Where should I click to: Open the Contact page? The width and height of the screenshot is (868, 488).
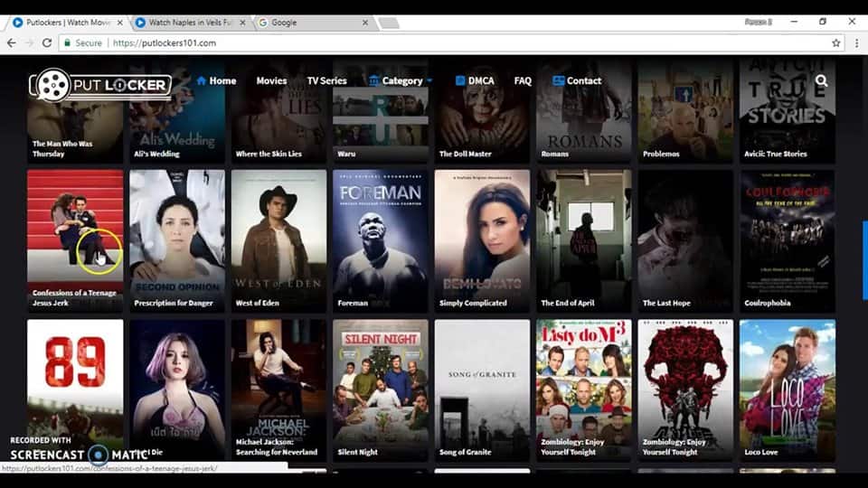577,80
